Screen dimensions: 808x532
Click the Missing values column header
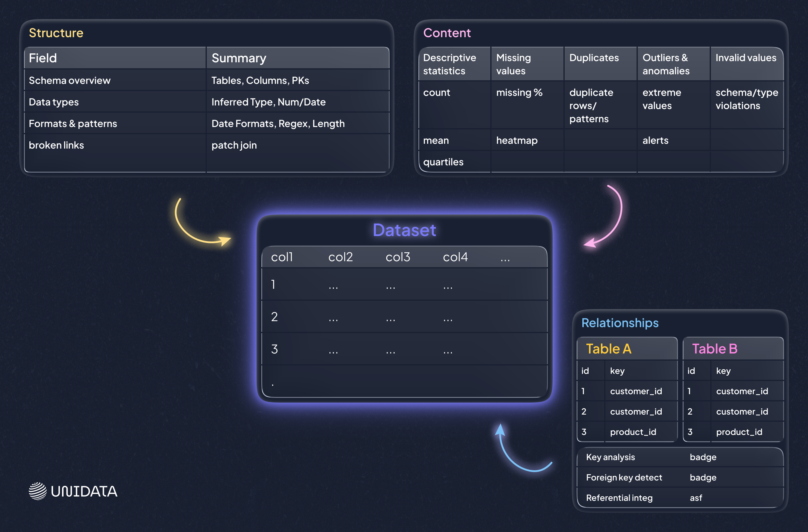pos(513,64)
